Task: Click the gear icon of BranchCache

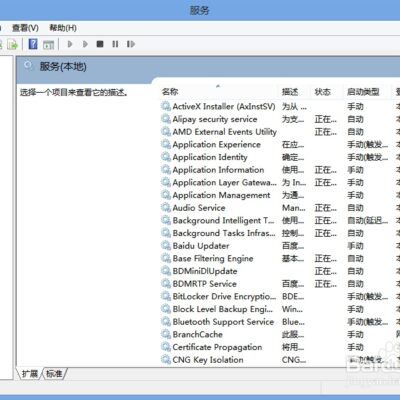Action: tap(166, 334)
